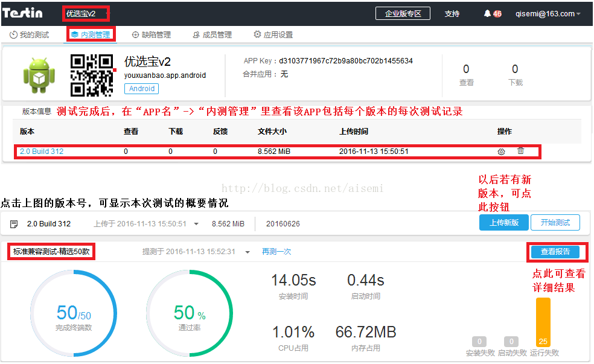Screen dimensions: 594x364
Task: Click the 14.05s 安装时间 value
Action: tap(293, 281)
